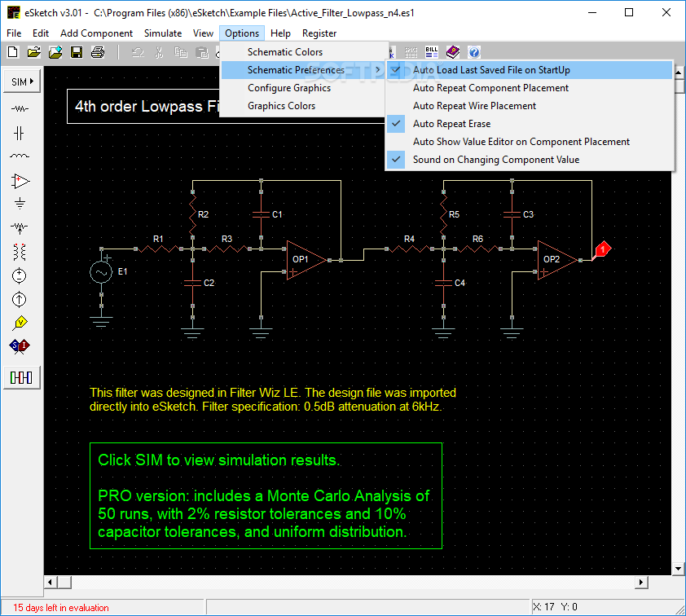Enable Auto Repeat Component Placement
This screenshot has width=686, height=616.
(529, 88)
